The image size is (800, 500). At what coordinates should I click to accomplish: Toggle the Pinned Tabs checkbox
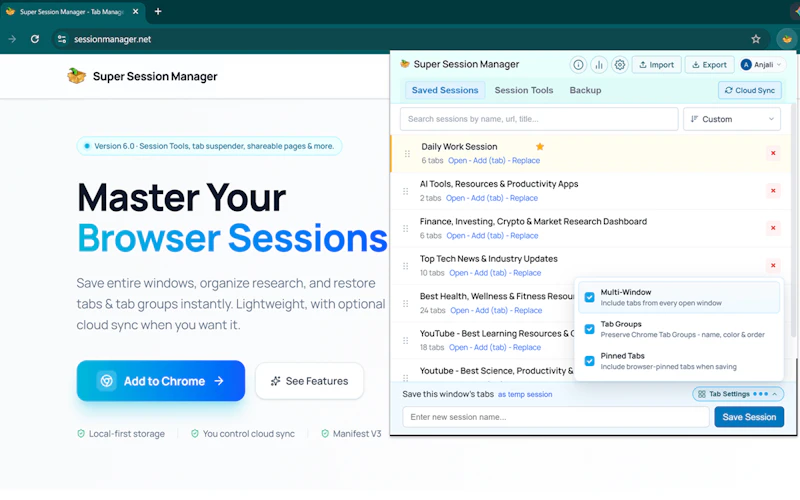tap(589, 361)
